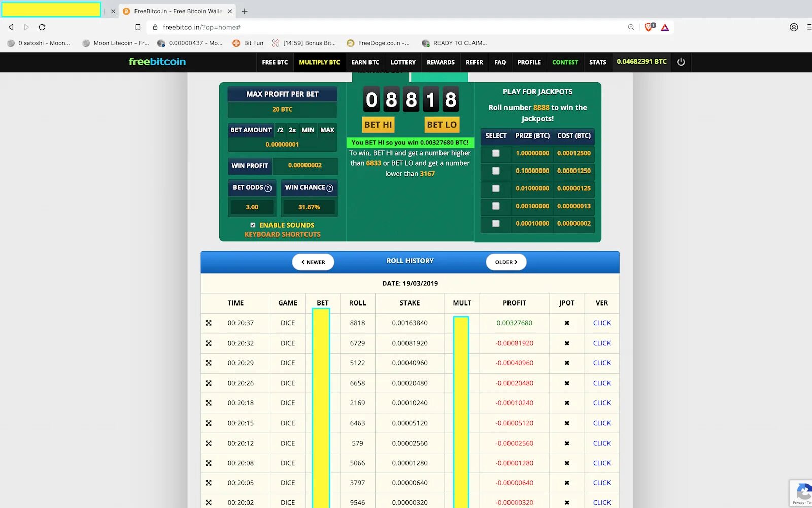Expand the 00:20:26 roll row icon
812x508 pixels.
[209, 383]
